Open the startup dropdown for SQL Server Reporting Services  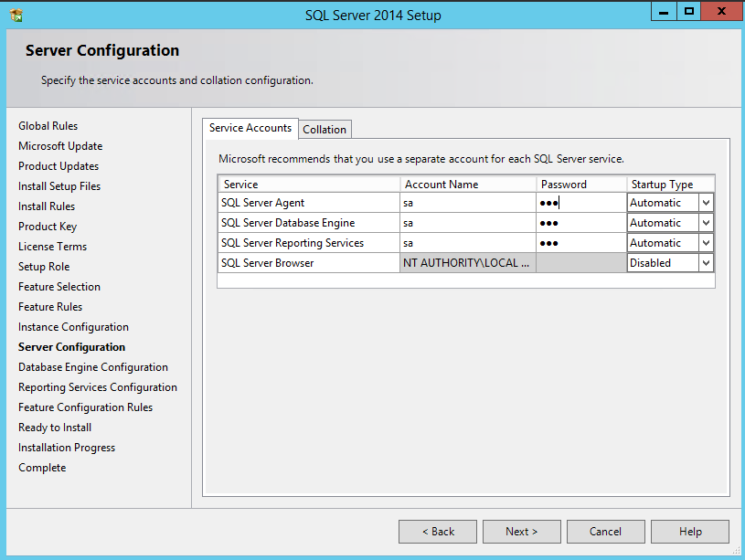(x=706, y=242)
